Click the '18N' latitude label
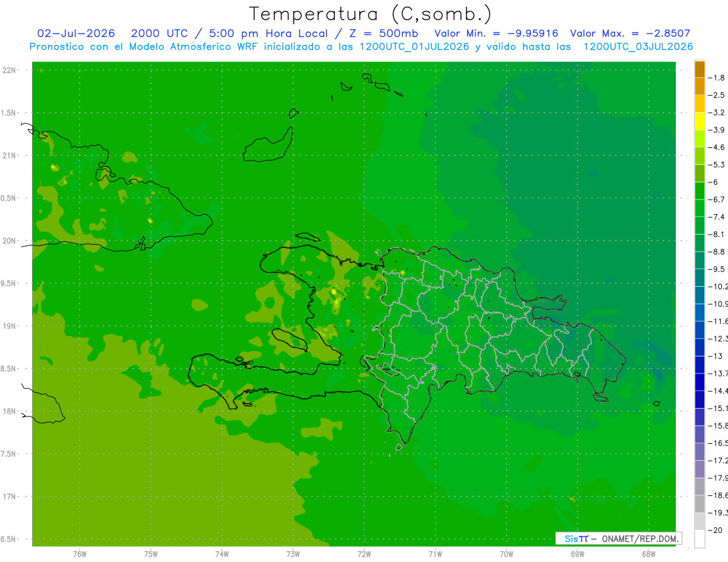This screenshot has height=562, width=728. [10, 411]
